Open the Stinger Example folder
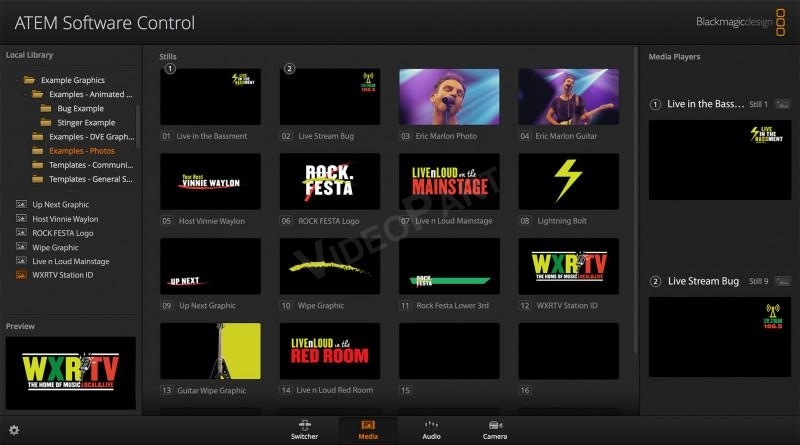 click(x=78, y=123)
